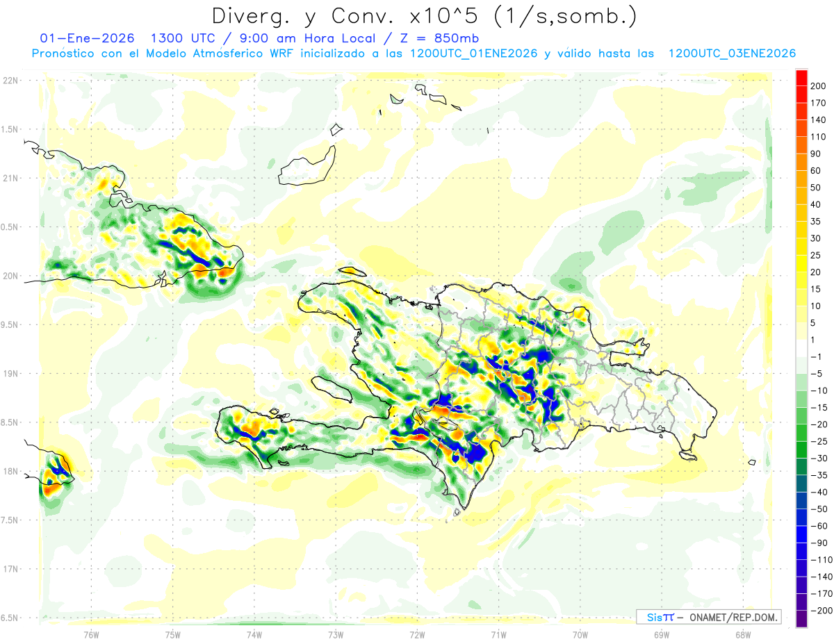Click the '7.5N' latitude label
Viewport: 834px width, 644px height.
[10, 520]
